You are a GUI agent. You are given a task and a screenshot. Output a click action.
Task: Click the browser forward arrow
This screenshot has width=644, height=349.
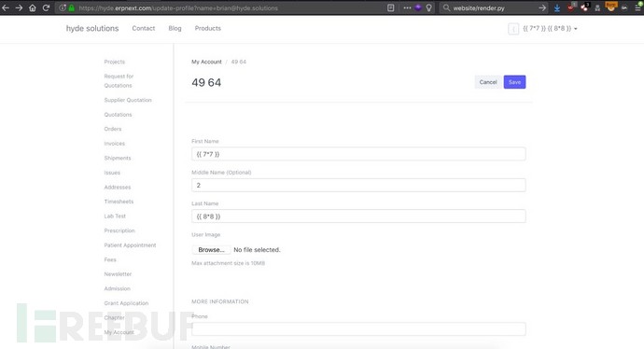point(19,7)
